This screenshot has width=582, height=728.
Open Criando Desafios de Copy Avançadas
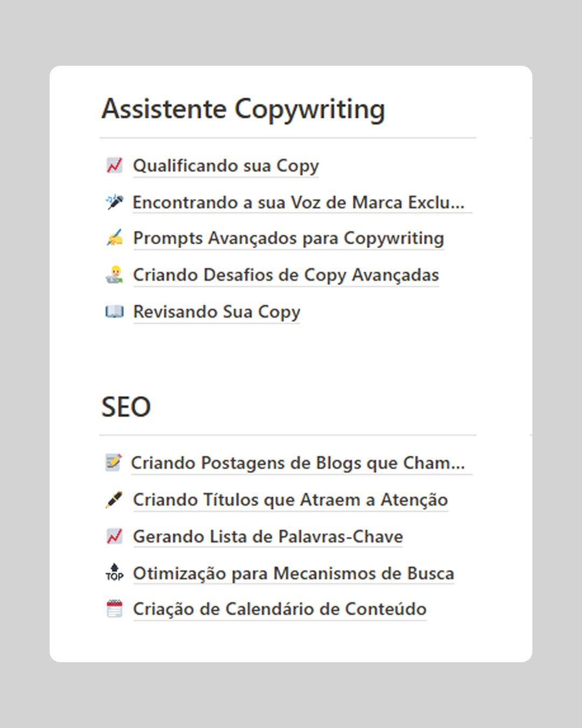point(286,275)
